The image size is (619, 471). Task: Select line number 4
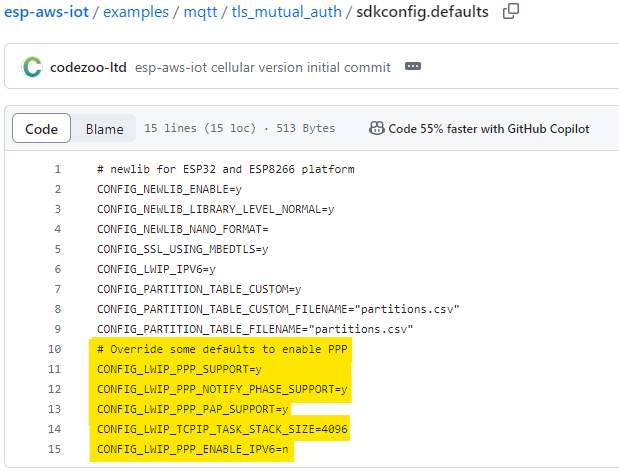tap(58, 229)
